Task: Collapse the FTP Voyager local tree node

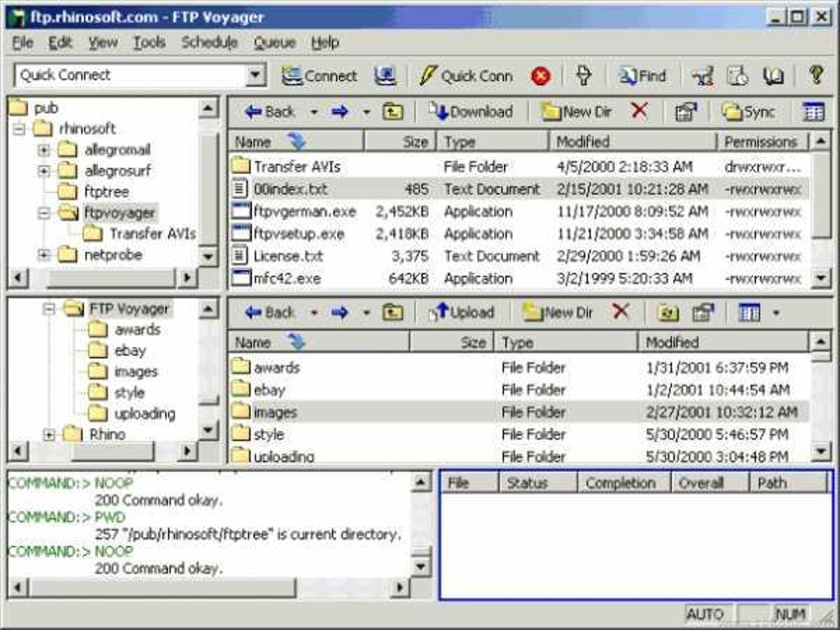Action: 49,309
